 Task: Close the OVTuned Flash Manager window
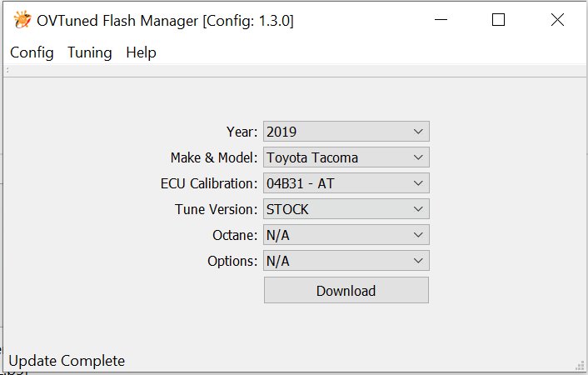pyautogui.click(x=558, y=19)
